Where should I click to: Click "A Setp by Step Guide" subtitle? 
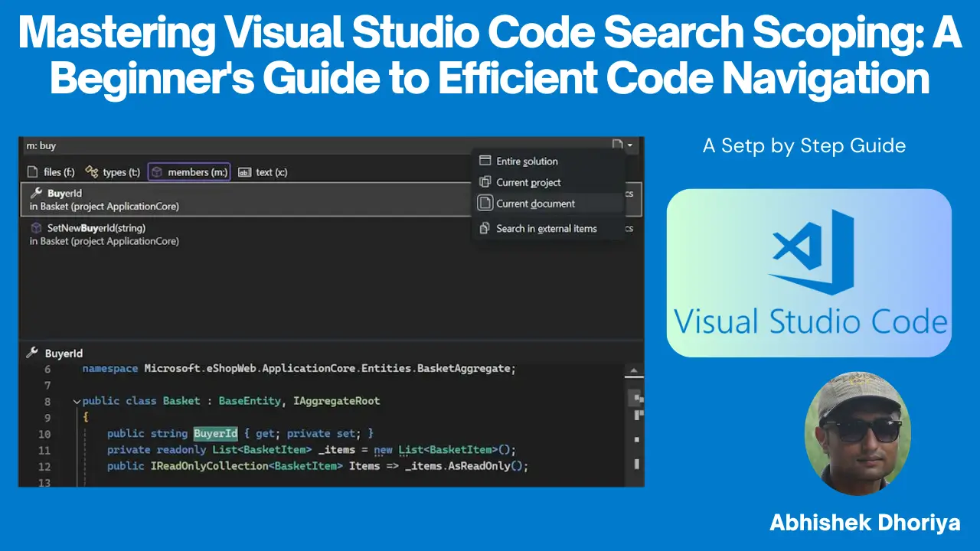pyautogui.click(x=804, y=145)
